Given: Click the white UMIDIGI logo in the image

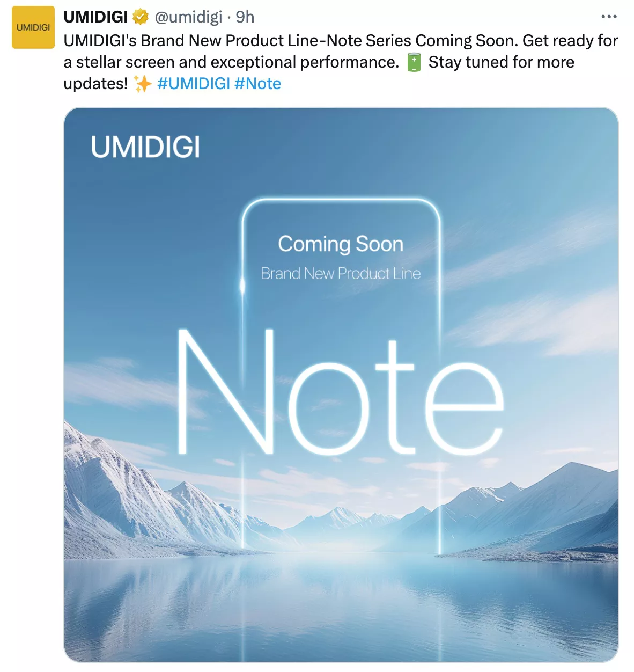Looking at the screenshot, I should [145, 147].
